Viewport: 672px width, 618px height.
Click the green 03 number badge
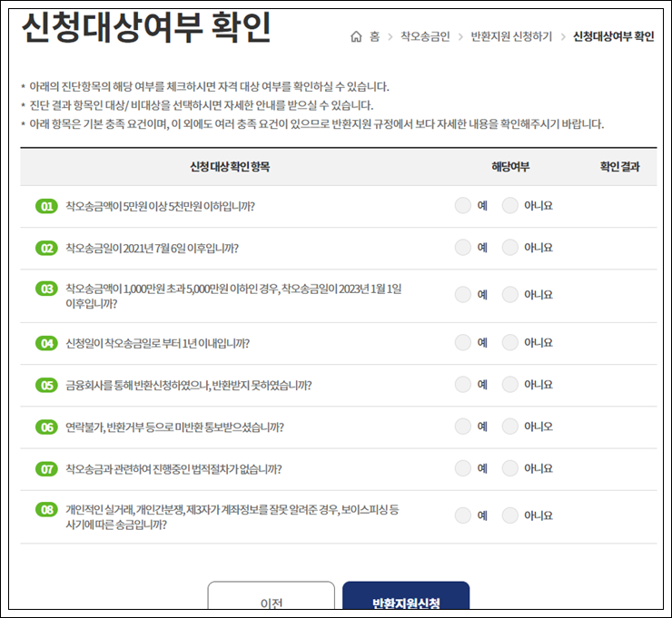46,289
